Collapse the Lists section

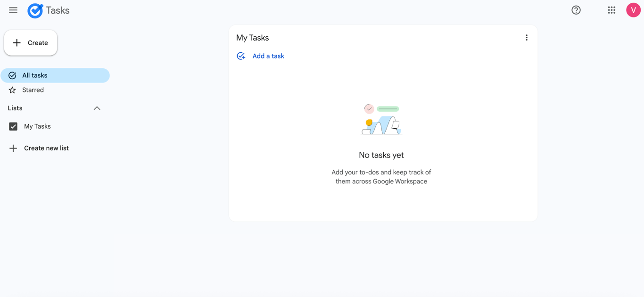[x=97, y=108]
